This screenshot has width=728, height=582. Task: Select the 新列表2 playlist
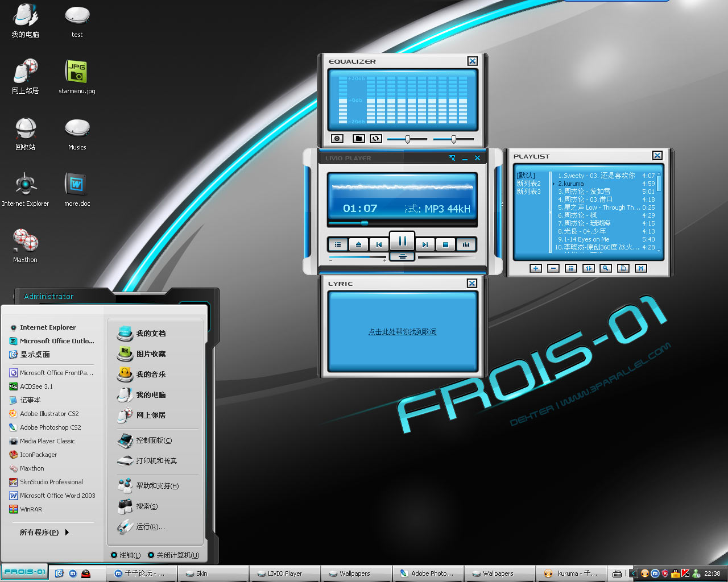coord(528,184)
